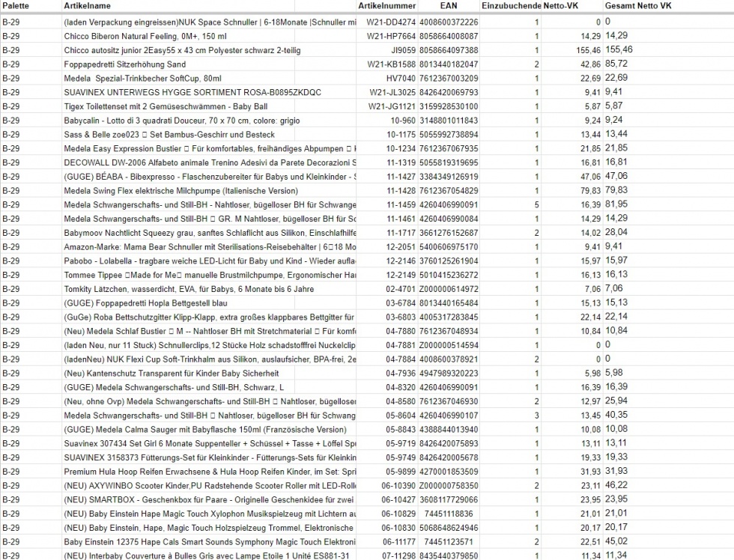Click Netto-VK value 42,86
This screenshot has width=734, height=560.
[x=590, y=64]
